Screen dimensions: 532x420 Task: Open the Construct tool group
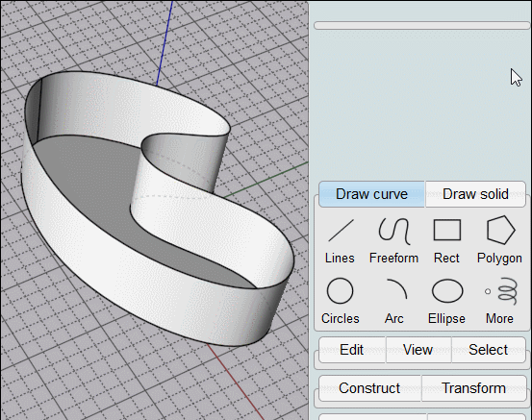[x=369, y=388]
